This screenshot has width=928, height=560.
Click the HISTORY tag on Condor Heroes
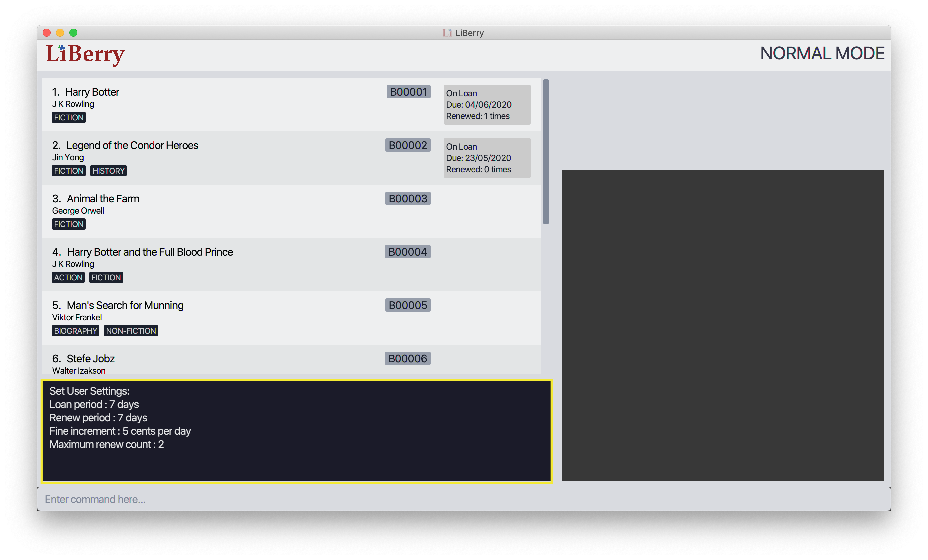(108, 171)
